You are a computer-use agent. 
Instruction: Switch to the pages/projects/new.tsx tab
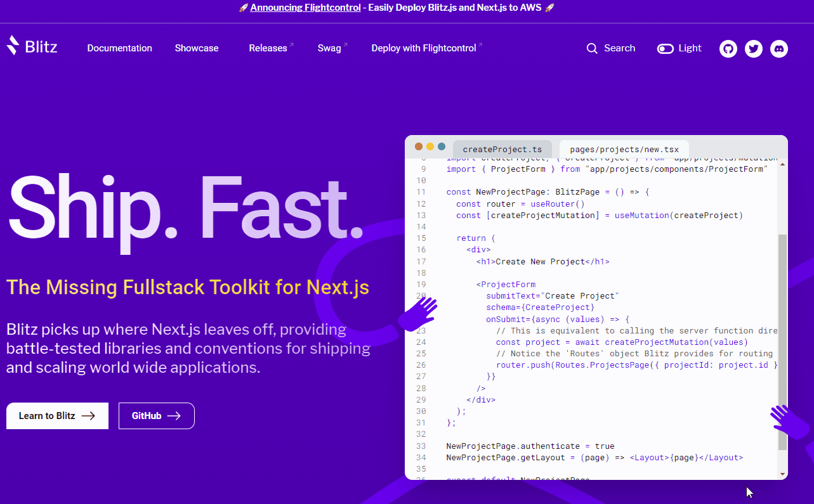(624, 150)
